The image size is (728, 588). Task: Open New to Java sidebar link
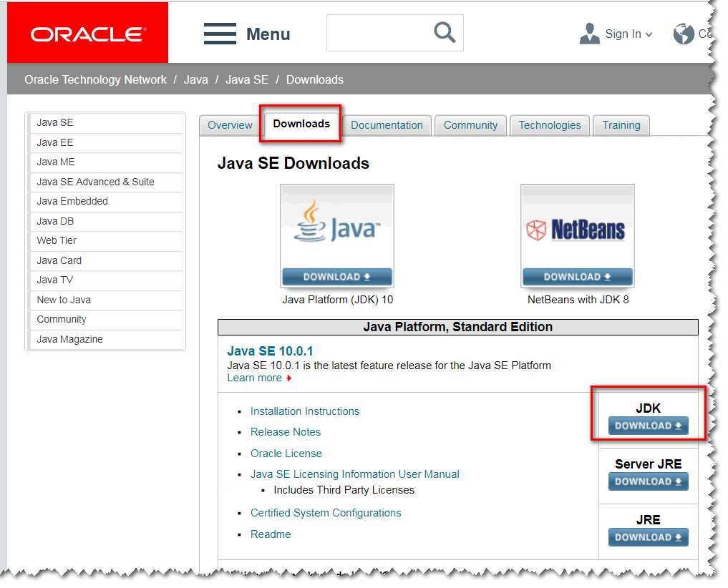pyautogui.click(x=106, y=300)
